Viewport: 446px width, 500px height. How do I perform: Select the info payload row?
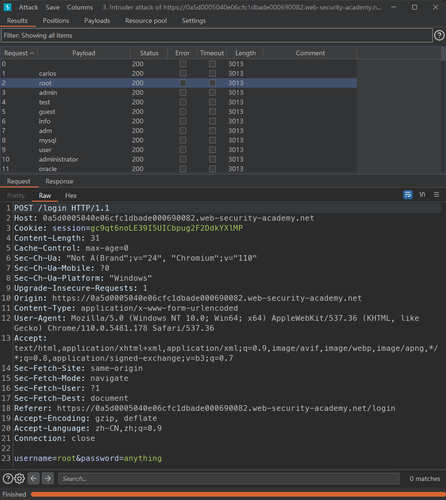point(179,121)
